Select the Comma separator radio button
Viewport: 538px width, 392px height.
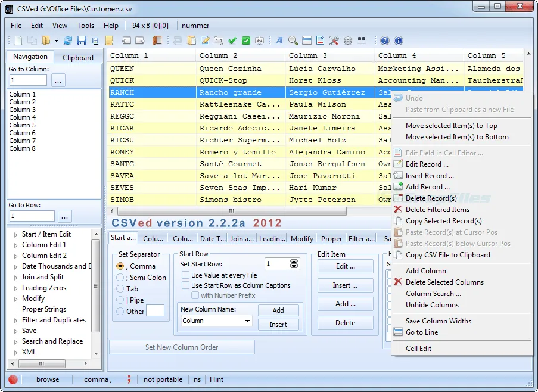click(x=120, y=266)
